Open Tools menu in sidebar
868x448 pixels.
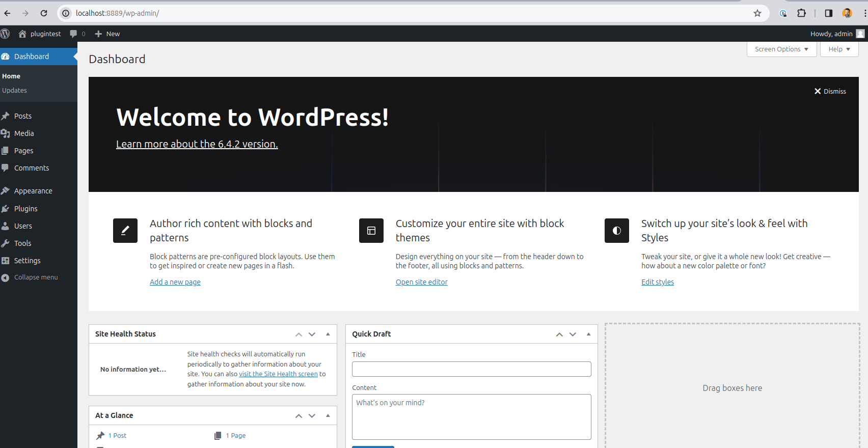coord(39,243)
